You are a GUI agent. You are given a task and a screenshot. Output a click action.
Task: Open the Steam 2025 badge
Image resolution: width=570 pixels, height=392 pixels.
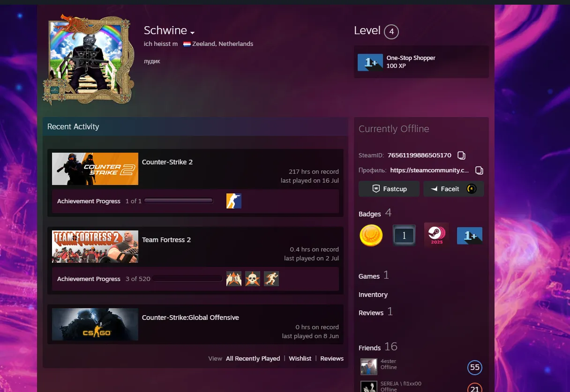pos(436,235)
